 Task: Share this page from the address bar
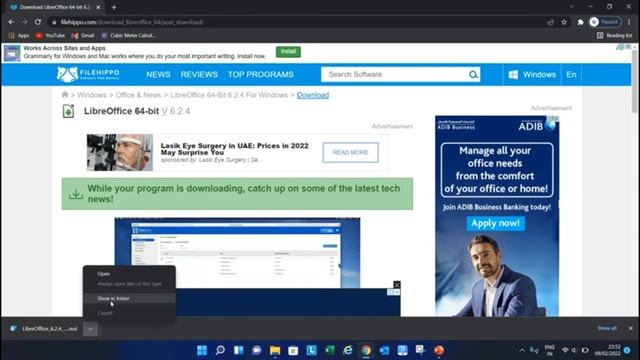coord(551,22)
